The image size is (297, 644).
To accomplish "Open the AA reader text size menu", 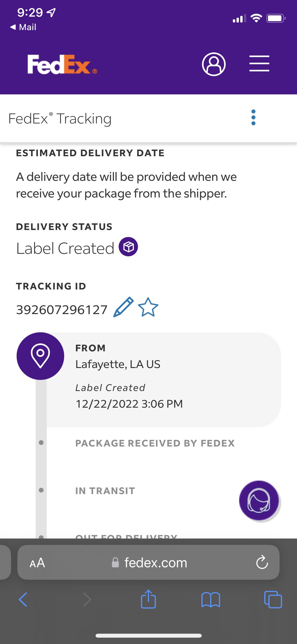I will (x=37, y=563).
